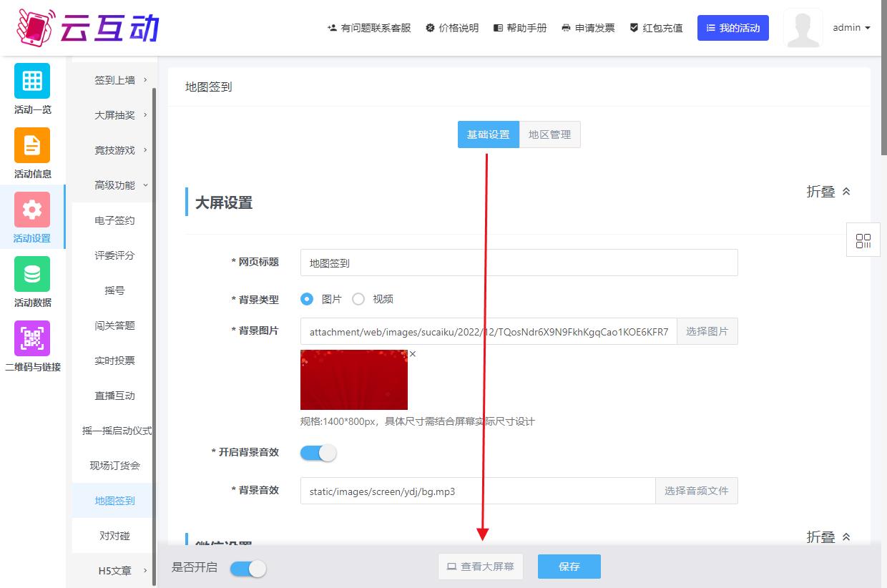Click the 保存 button
The width and height of the screenshot is (887, 588).
(569, 567)
